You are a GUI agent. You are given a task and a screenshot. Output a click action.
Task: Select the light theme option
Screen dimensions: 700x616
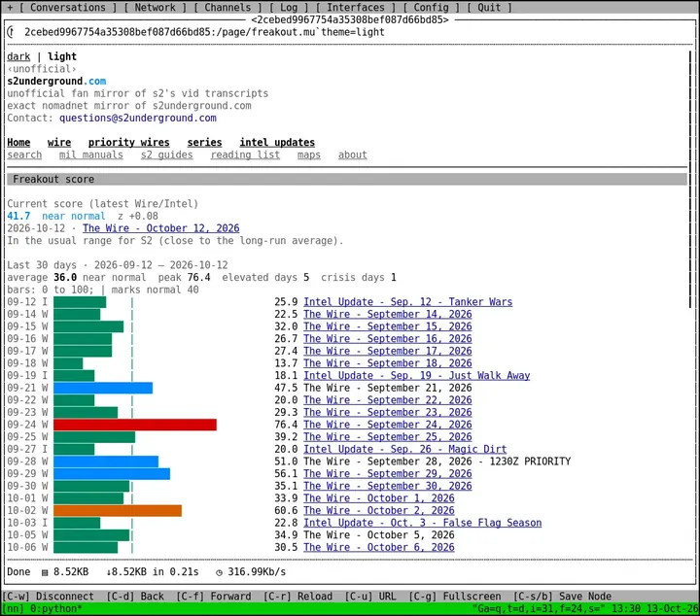point(62,56)
